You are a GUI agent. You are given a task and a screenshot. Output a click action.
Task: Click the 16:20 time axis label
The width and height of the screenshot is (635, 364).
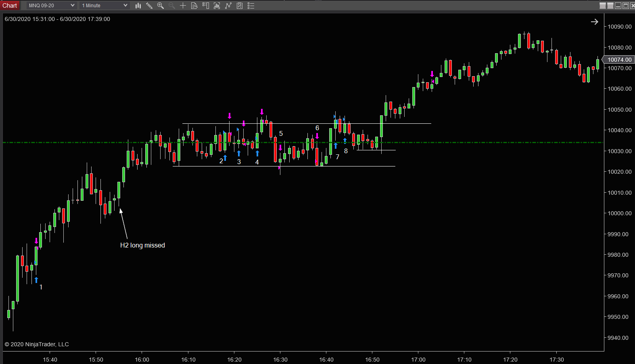click(x=234, y=360)
